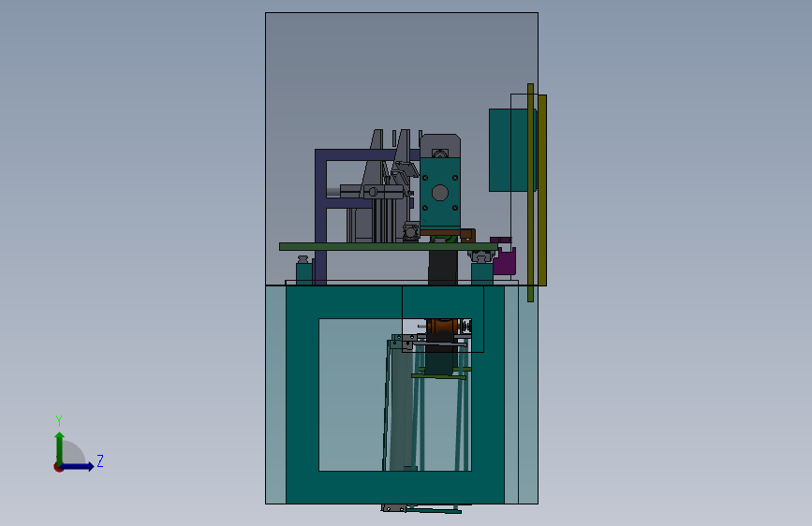812x526 pixels.
Task: Click the green Y axis arrow of the triad
Action: coord(60,447)
